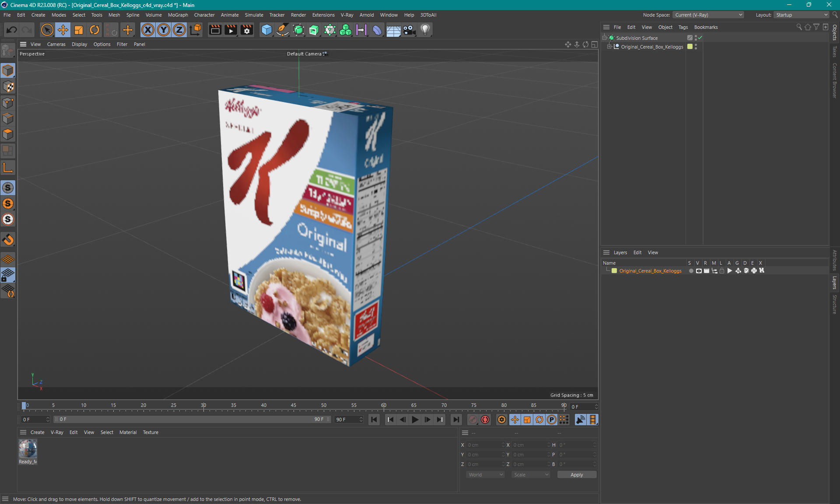Screen dimensions: 840x504
Task: Open Object Manager Tags menu
Action: click(x=683, y=27)
